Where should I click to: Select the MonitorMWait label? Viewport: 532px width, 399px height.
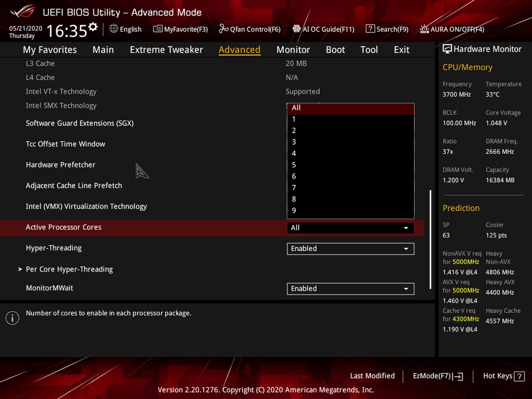[50, 288]
